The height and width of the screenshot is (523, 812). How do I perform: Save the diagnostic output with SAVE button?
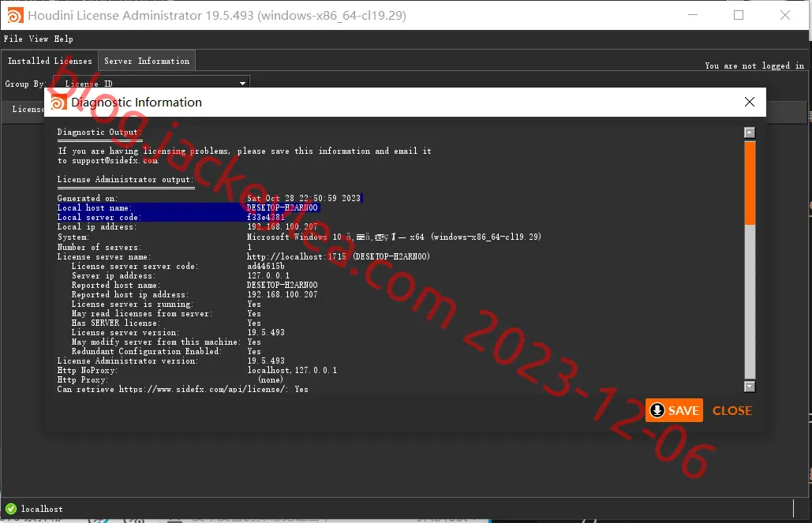click(x=674, y=410)
